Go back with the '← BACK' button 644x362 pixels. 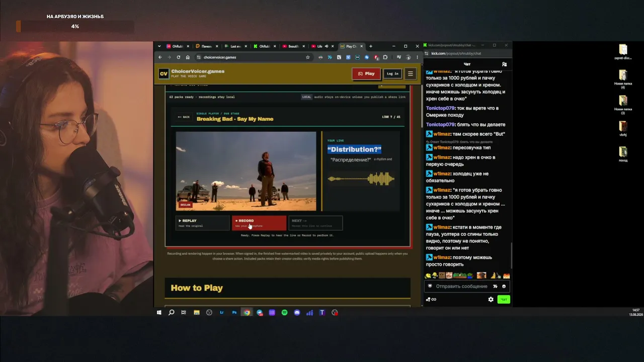coord(184,117)
